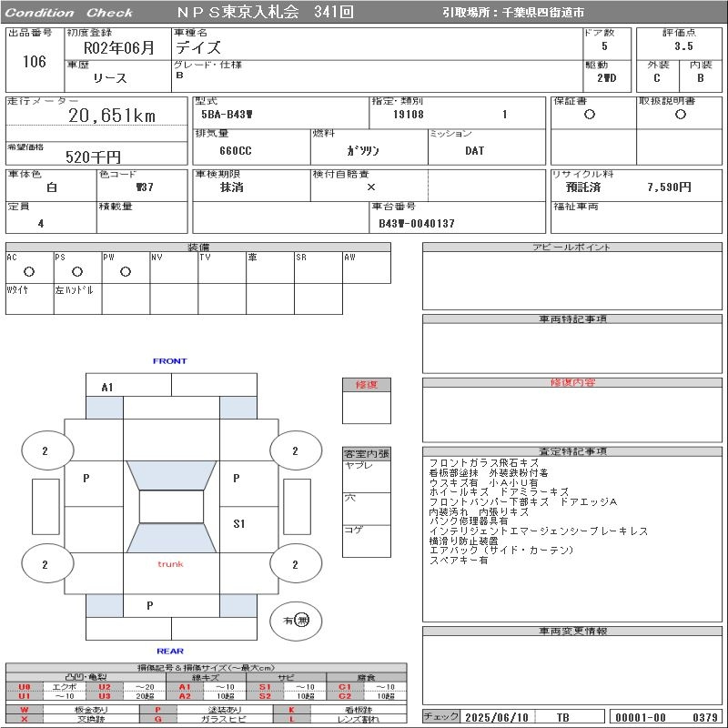
Task: Click the inspector code "TB"
Action: click(x=563, y=717)
